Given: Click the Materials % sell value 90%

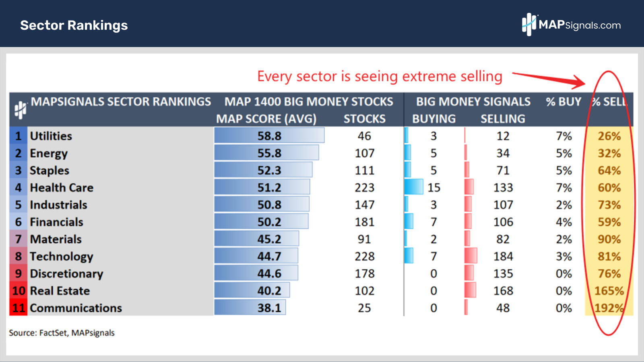Looking at the screenshot, I should [609, 239].
